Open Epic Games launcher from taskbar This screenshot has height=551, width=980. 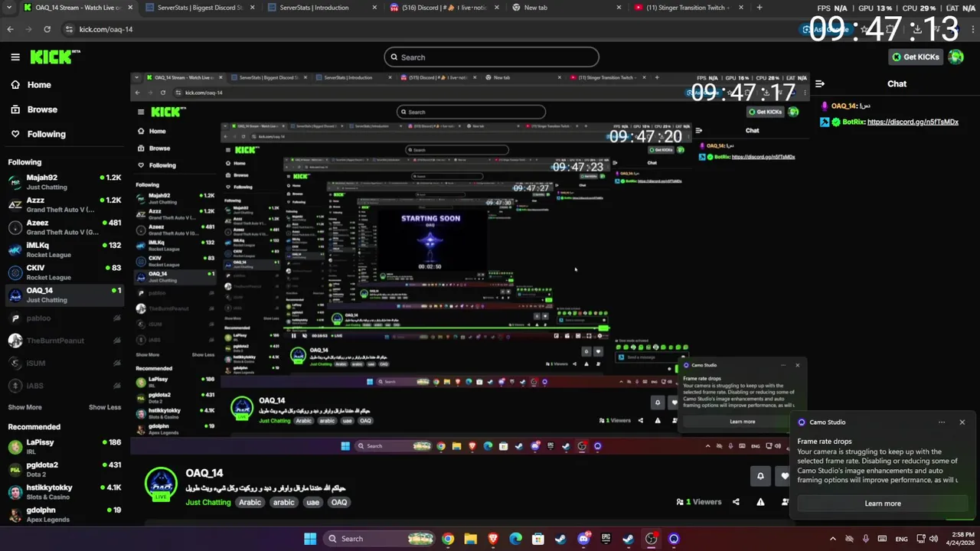coord(606,539)
